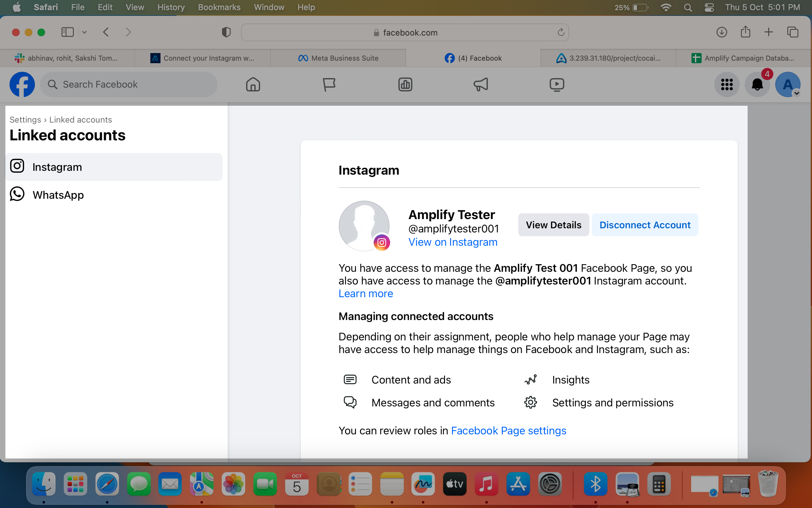Open Photos from the Dock
This screenshot has width=812, height=508.
233,484
